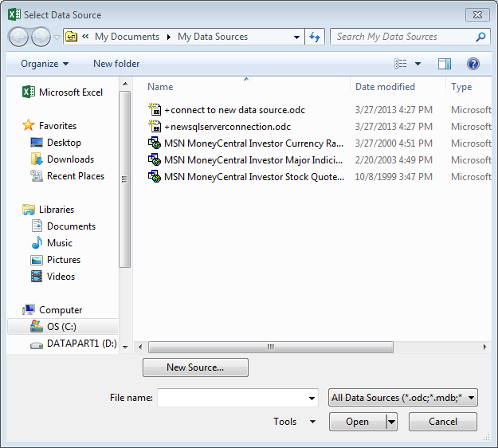Click the date 10/8/1999 3:47 PM
This screenshot has width=498, height=448.
(x=394, y=177)
